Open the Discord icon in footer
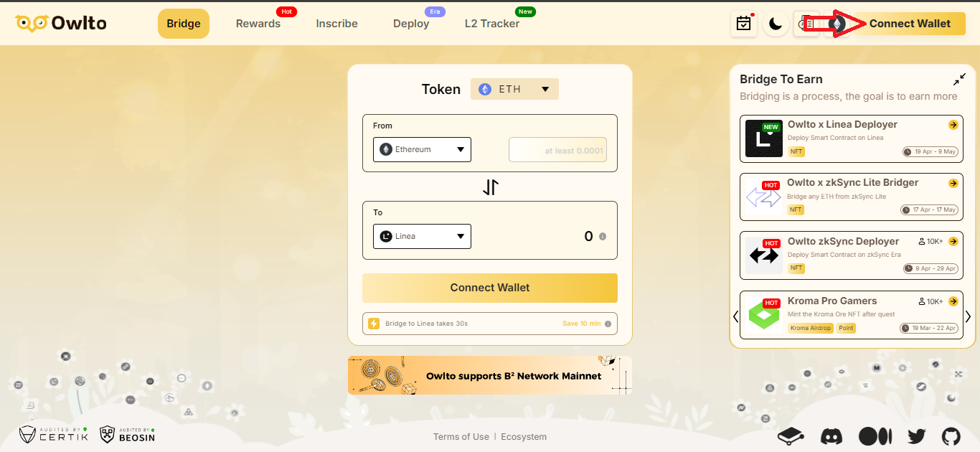 [x=831, y=435]
